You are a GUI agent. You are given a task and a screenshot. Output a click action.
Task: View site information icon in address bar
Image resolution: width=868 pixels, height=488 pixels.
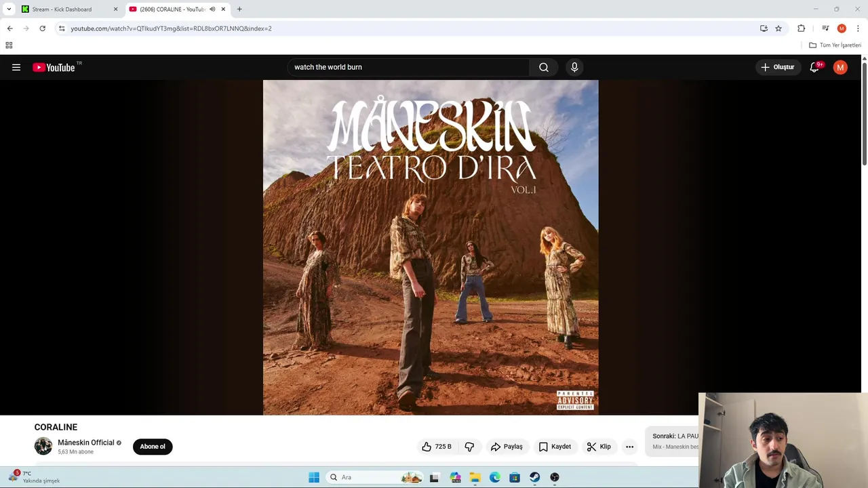62,28
